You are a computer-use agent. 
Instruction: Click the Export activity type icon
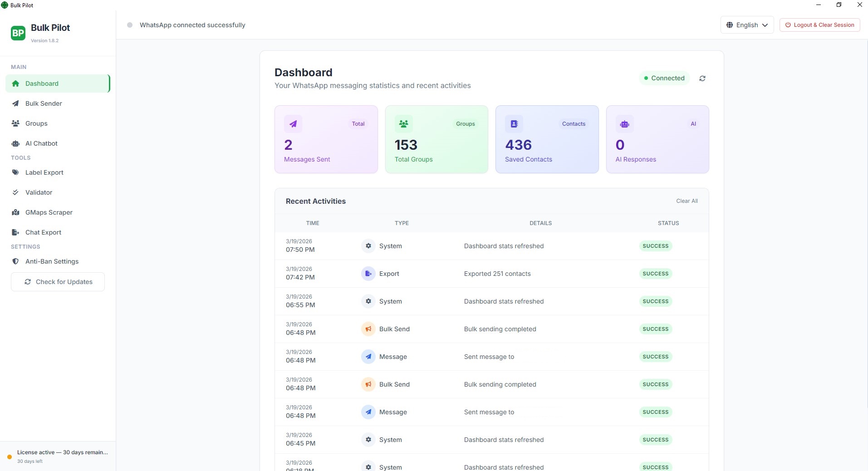click(x=368, y=274)
